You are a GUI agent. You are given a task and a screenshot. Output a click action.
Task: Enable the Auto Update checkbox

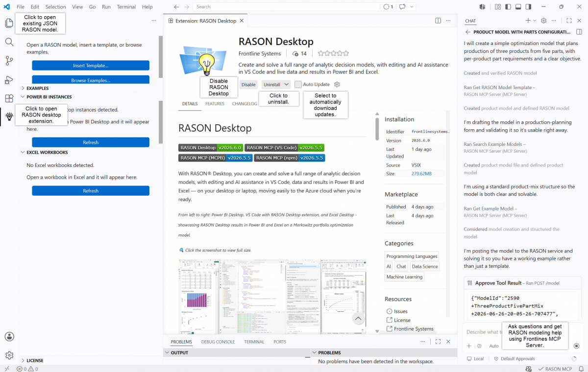click(x=298, y=84)
